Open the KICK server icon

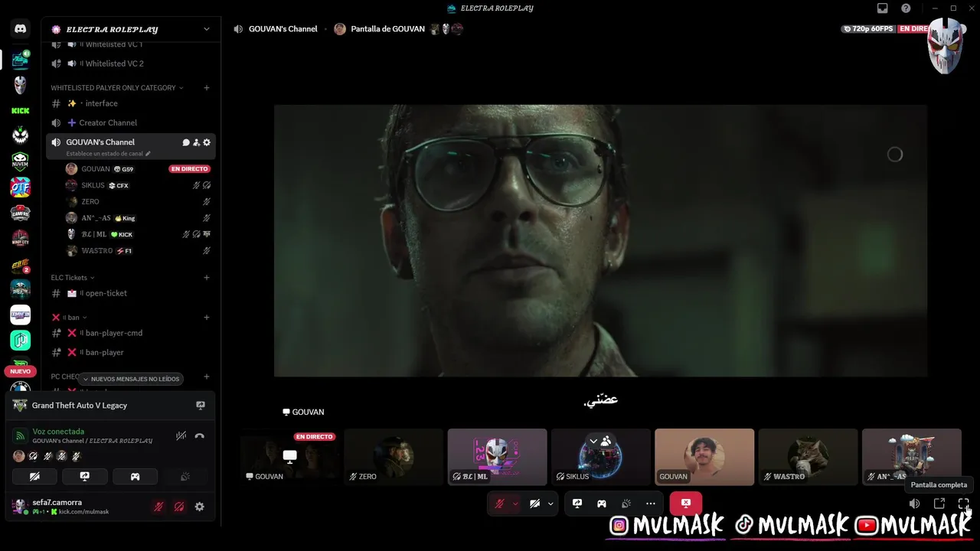point(21,111)
